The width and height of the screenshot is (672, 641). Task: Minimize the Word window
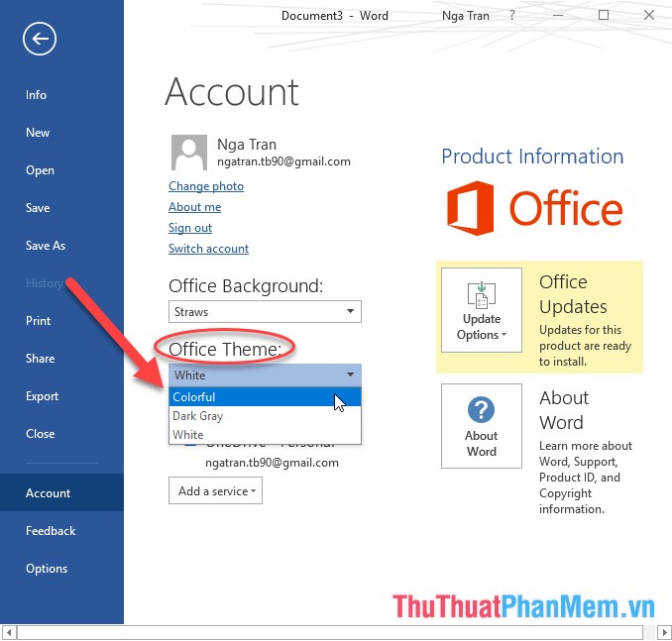pyautogui.click(x=558, y=16)
